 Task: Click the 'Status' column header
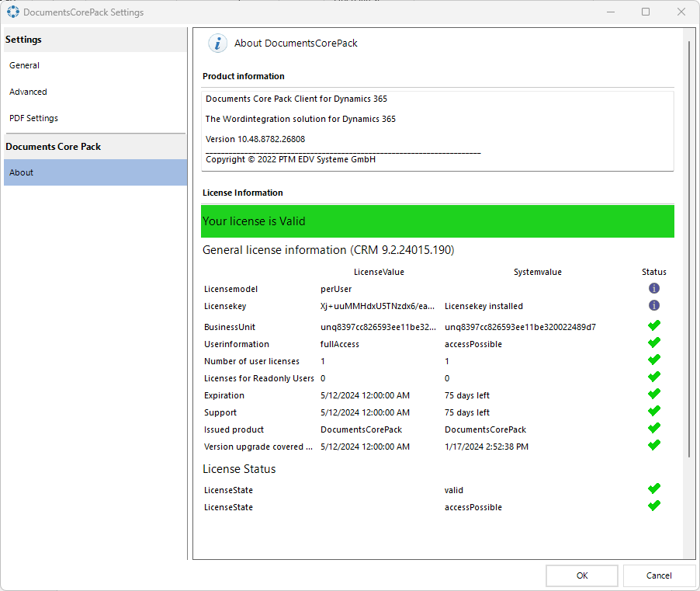[653, 272]
